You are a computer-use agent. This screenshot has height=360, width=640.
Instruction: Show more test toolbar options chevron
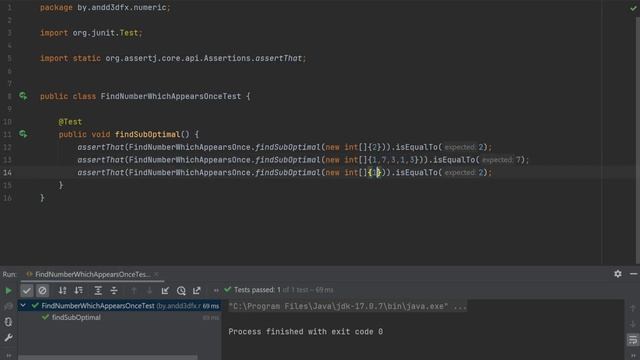point(216,291)
